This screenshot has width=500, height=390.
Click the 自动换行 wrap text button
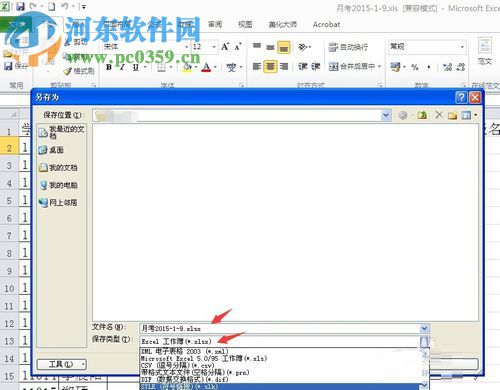click(348, 47)
